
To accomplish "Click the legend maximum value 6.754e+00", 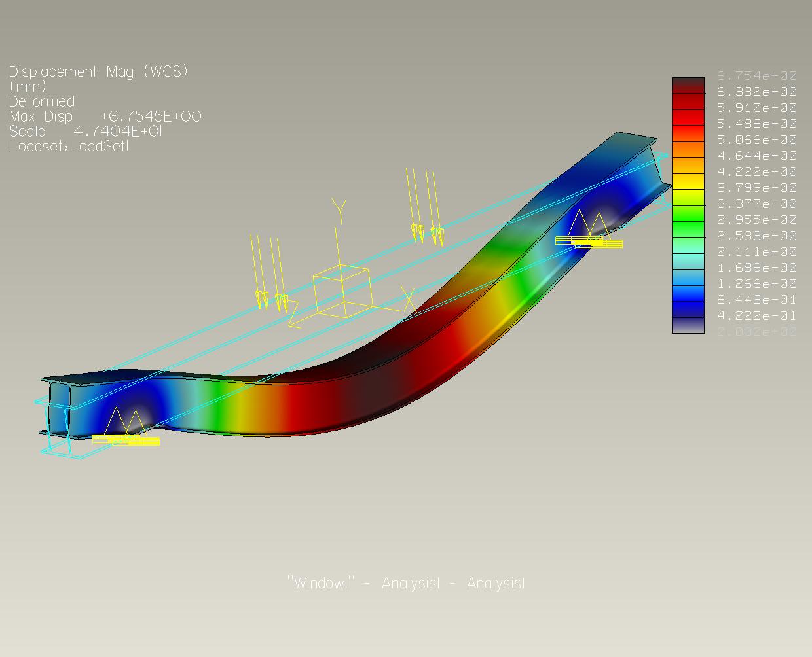I will tap(757, 75).
